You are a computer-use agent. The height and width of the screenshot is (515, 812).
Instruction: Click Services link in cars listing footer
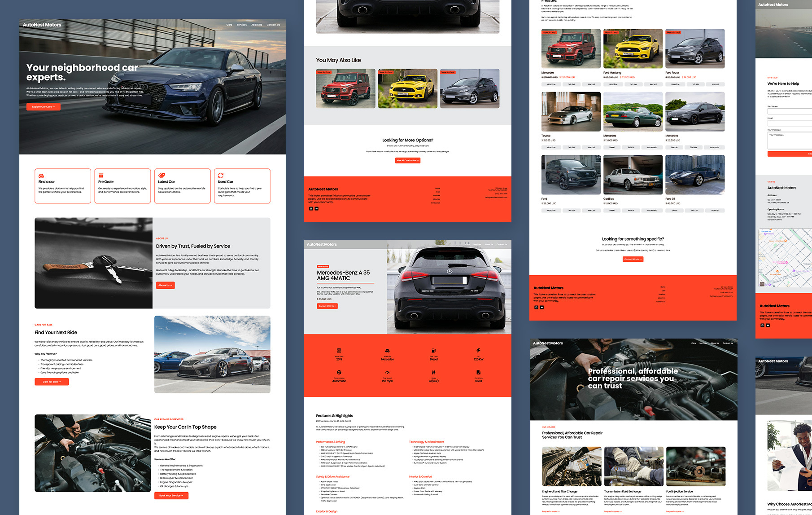[x=662, y=294]
